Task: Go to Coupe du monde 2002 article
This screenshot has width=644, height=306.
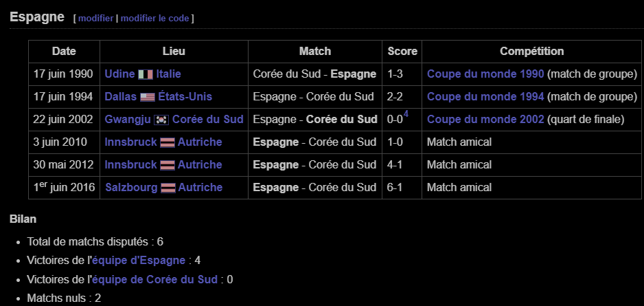Action: point(485,120)
